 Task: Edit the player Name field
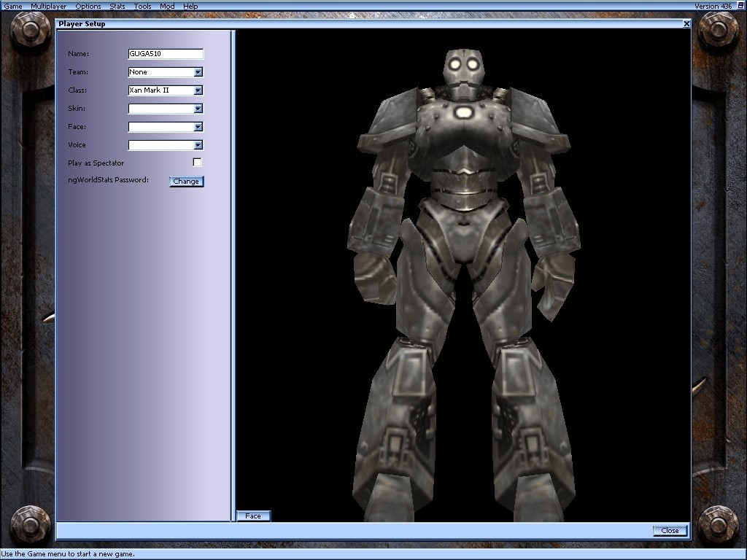(165, 53)
